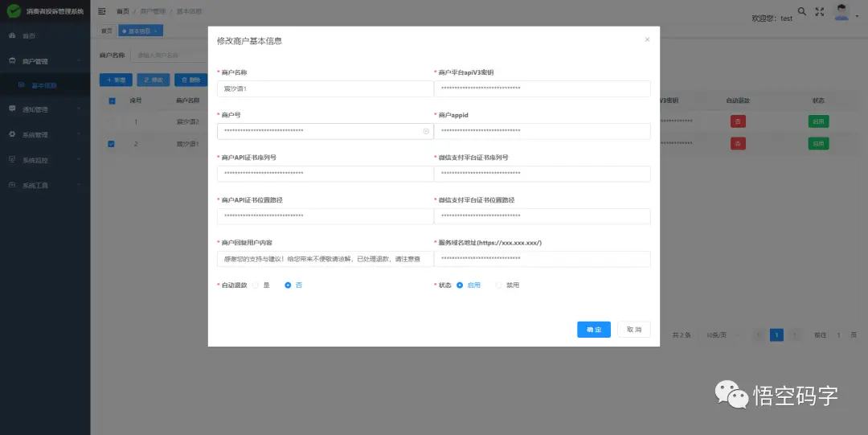Click the red 否 tag in row 2
Viewport: 868px width, 435px height.
(738, 144)
